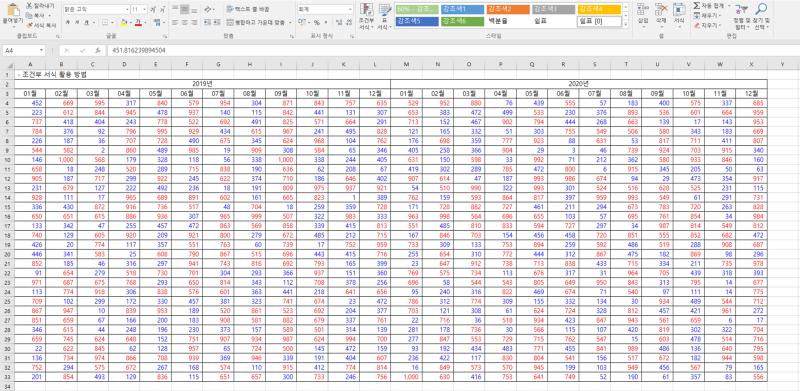
Task: Select the Format Painter (서식 복사) brush
Action: point(29,25)
